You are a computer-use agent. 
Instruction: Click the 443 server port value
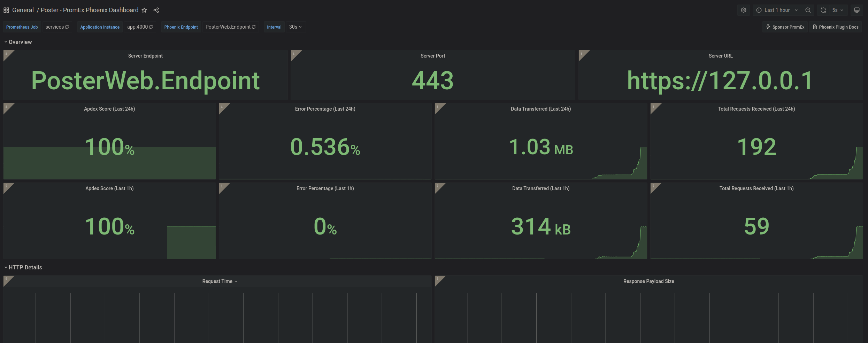pos(433,81)
